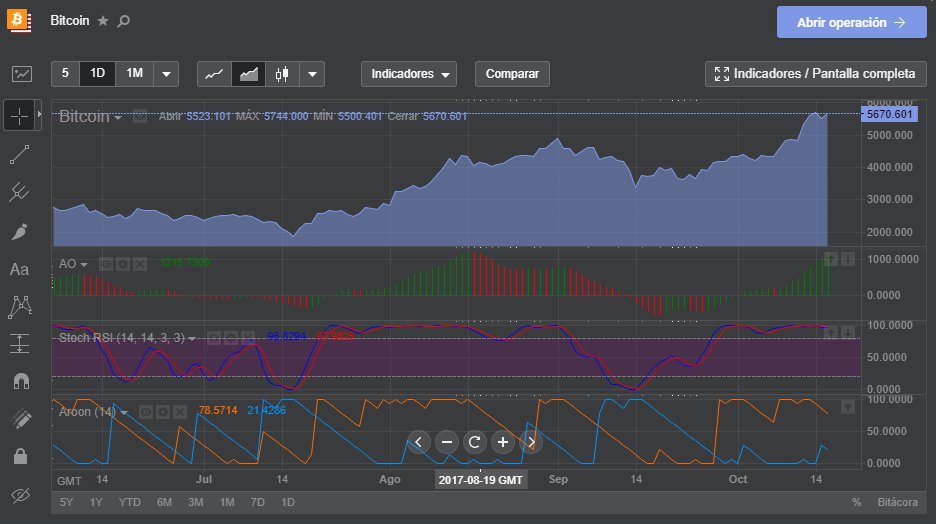Enable the magnet snapping tool
The width and height of the screenshot is (936, 524).
(x=21, y=381)
